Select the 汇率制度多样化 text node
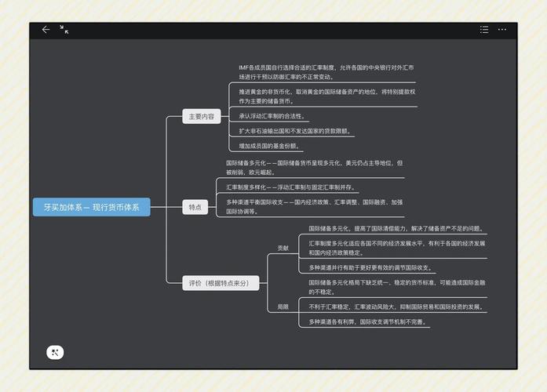The image size is (547, 392). [290, 187]
